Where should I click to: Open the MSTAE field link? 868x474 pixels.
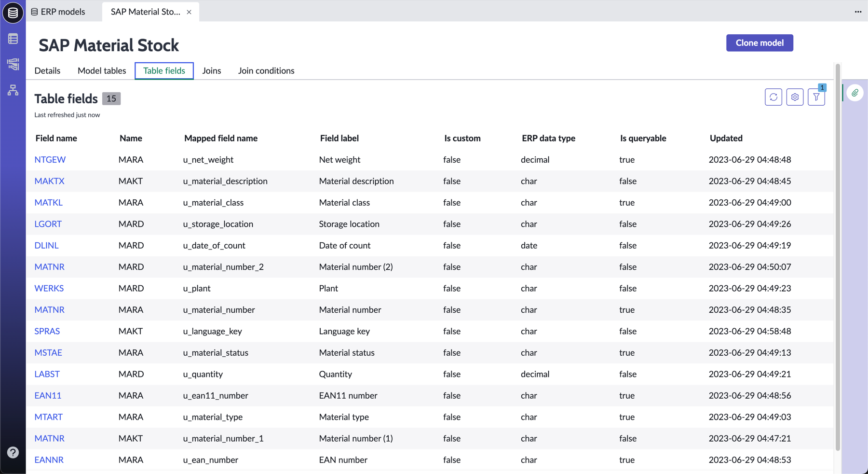(48, 352)
